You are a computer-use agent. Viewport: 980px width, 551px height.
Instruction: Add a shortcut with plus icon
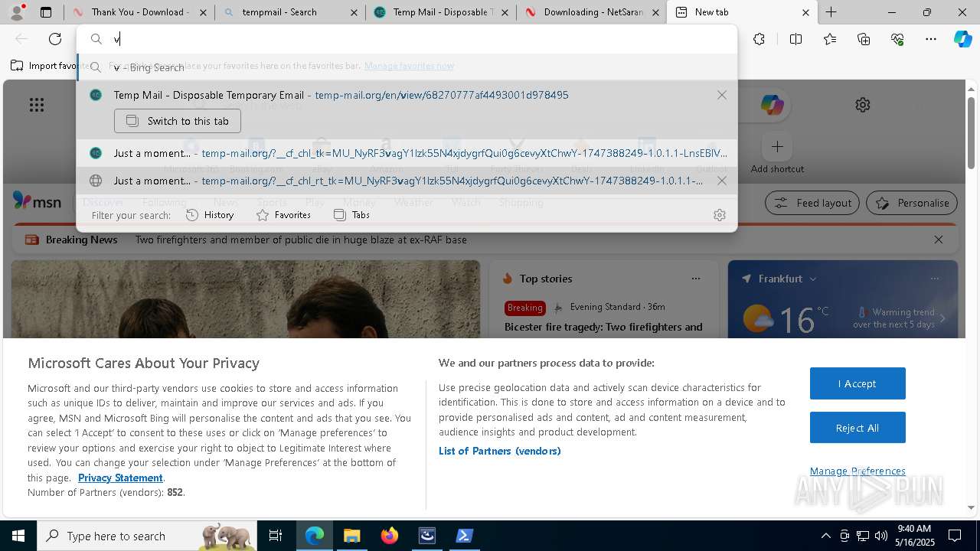coord(777,146)
